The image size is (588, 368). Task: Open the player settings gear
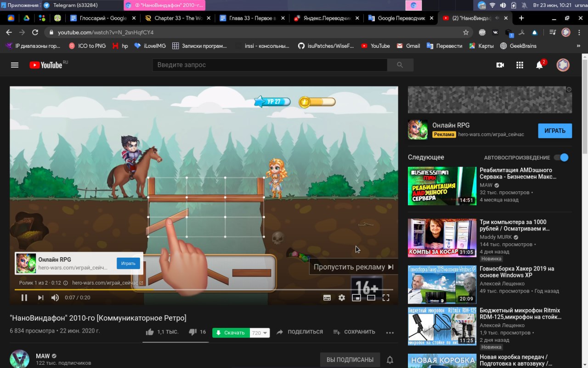pos(342,298)
